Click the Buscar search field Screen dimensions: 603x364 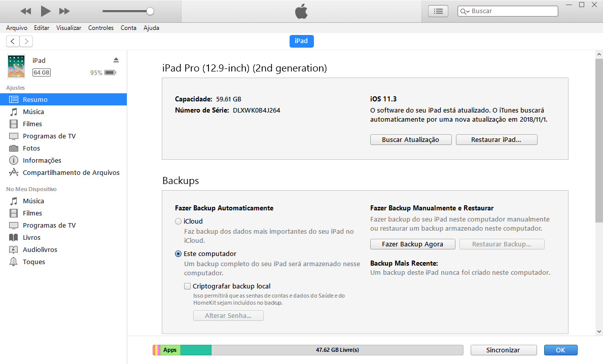click(x=508, y=11)
